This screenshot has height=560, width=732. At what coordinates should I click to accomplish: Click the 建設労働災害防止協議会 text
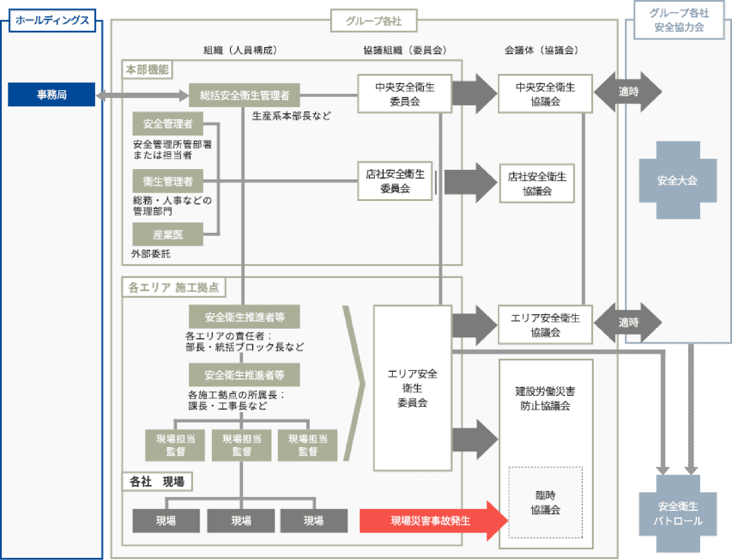[x=545, y=398]
